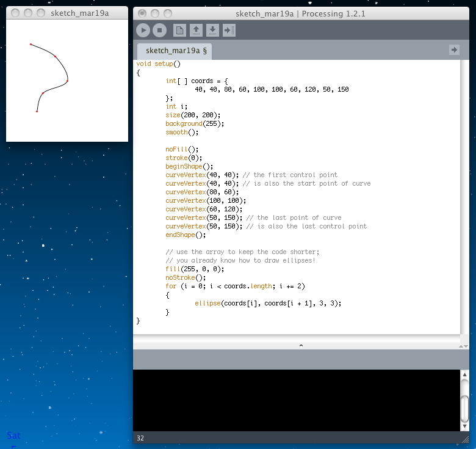Click the console scrollbar thumb
This screenshot has height=449, width=476.
465,407
